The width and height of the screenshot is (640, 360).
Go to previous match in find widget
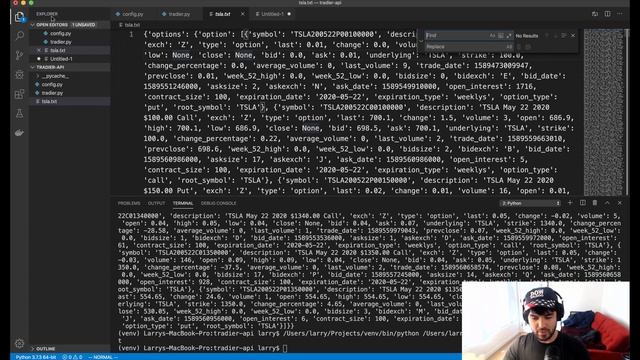547,36
